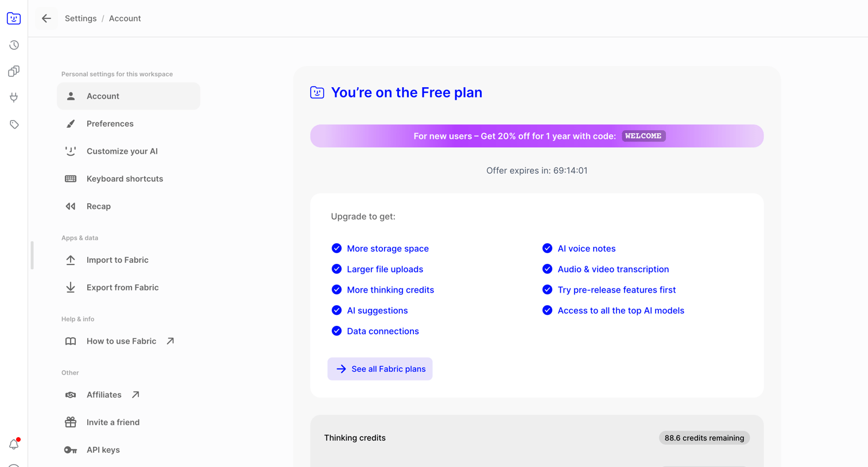Select Preferences in settings menu
868x467 pixels.
(x=129, y=124)
